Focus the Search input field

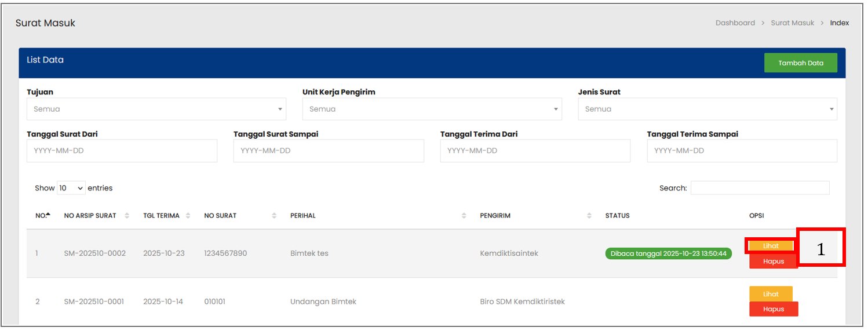pyautogui.click(x=760, y=188)
